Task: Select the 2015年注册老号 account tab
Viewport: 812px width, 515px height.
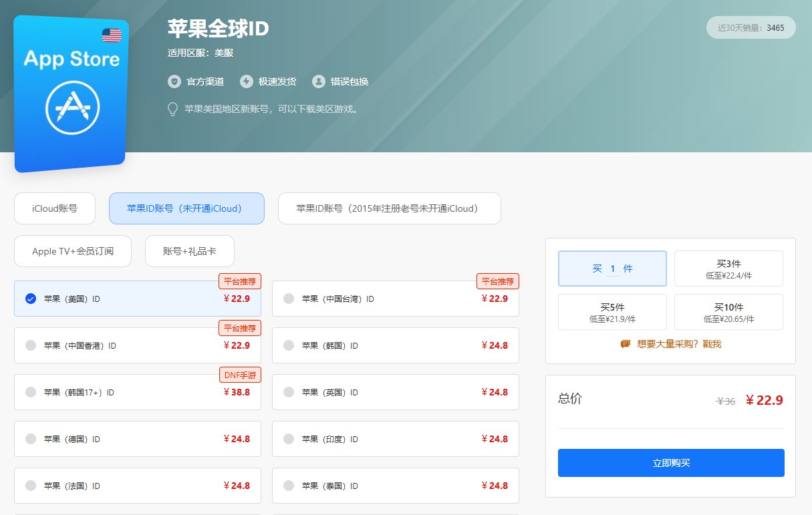Action: [389, 208]
